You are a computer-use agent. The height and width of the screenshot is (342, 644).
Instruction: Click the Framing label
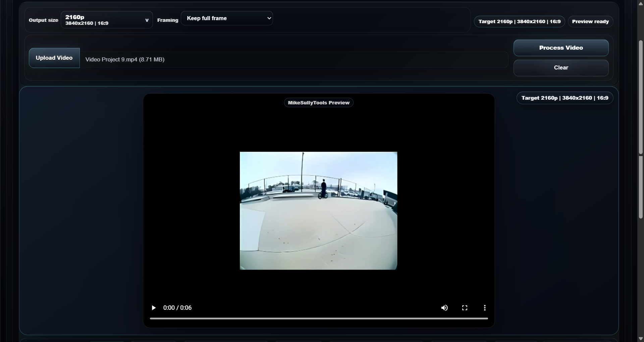(168, 20)
